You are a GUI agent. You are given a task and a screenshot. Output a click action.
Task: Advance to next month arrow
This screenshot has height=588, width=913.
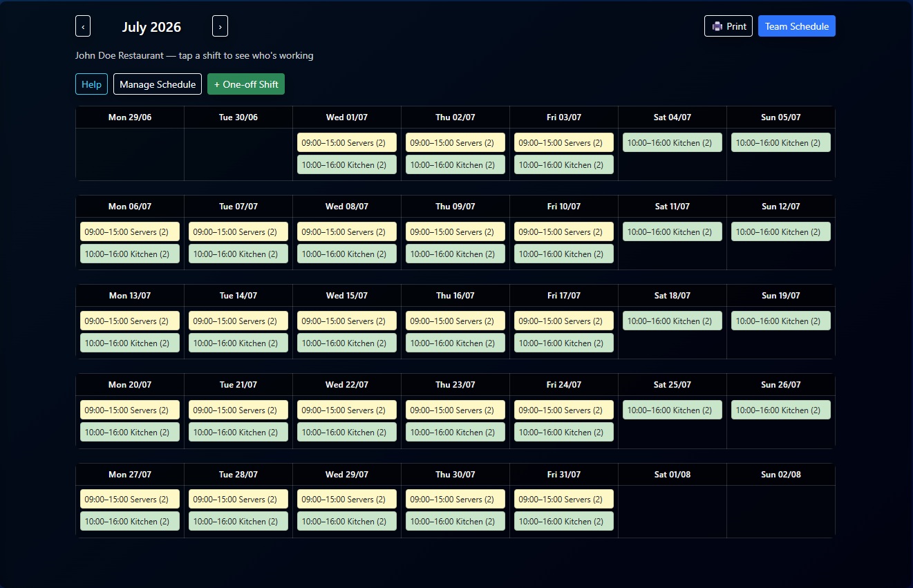(x=220, y=26)
